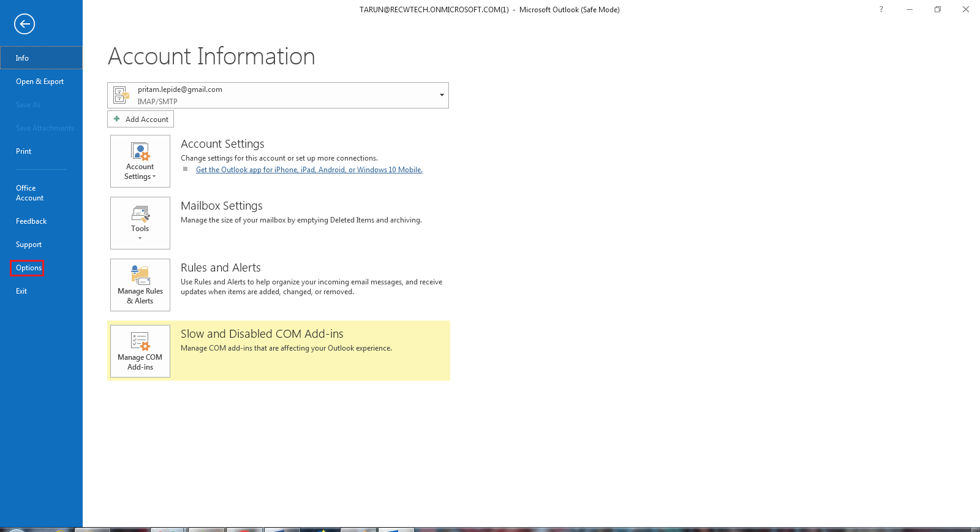Image resolution: width=980 pixels, height=532 pixels.
Task: Click the Account Settings icon button
Action: pos(140,161)
